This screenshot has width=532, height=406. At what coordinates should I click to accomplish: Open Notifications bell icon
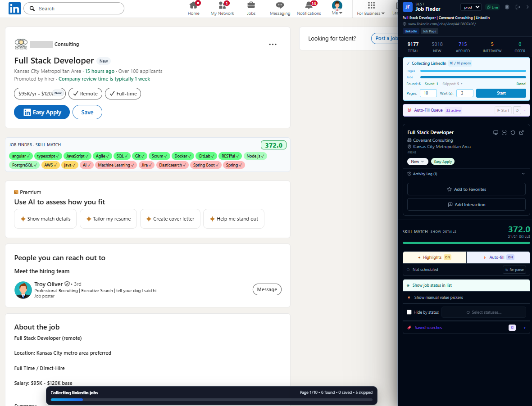(309, 5)
